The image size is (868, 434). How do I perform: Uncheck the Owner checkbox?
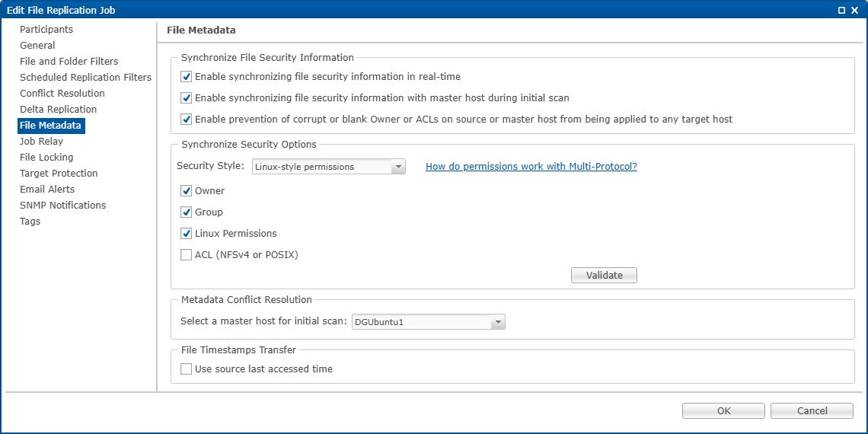186,191
